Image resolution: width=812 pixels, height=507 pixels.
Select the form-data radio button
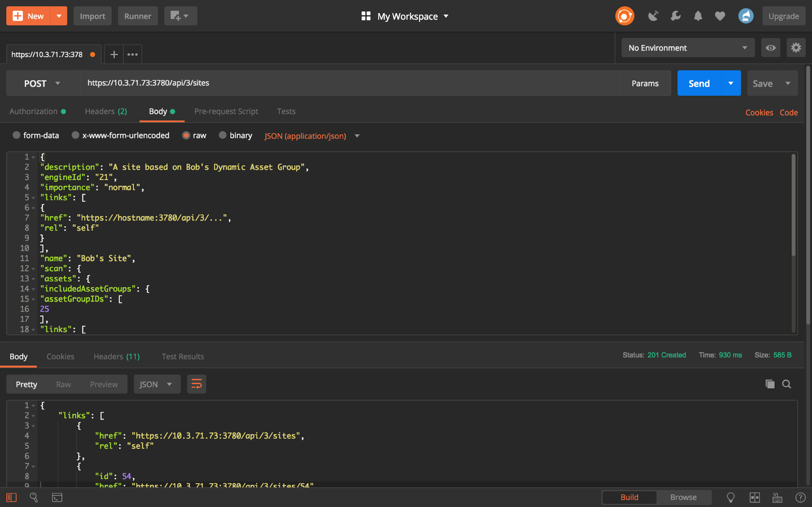tap(16, 135)
